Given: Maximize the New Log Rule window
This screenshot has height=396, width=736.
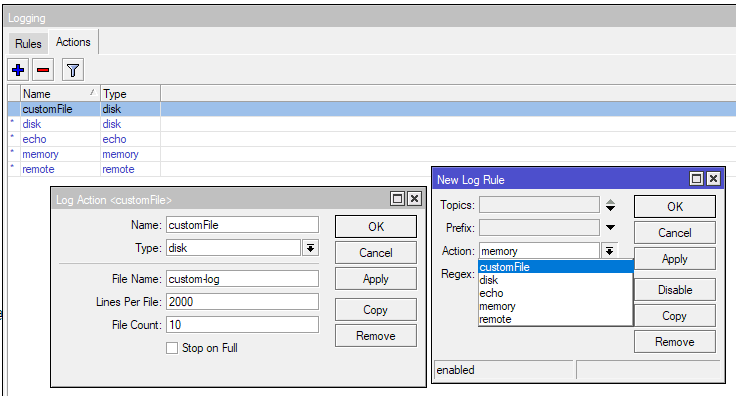Looking at the screenshot, I should click(x=697, y=179).
